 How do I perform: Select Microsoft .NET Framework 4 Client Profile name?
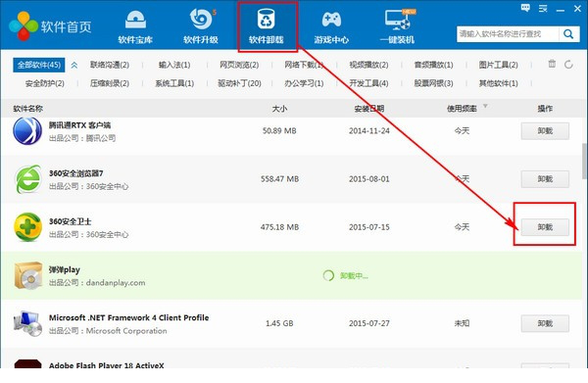[x=128, y=317]
